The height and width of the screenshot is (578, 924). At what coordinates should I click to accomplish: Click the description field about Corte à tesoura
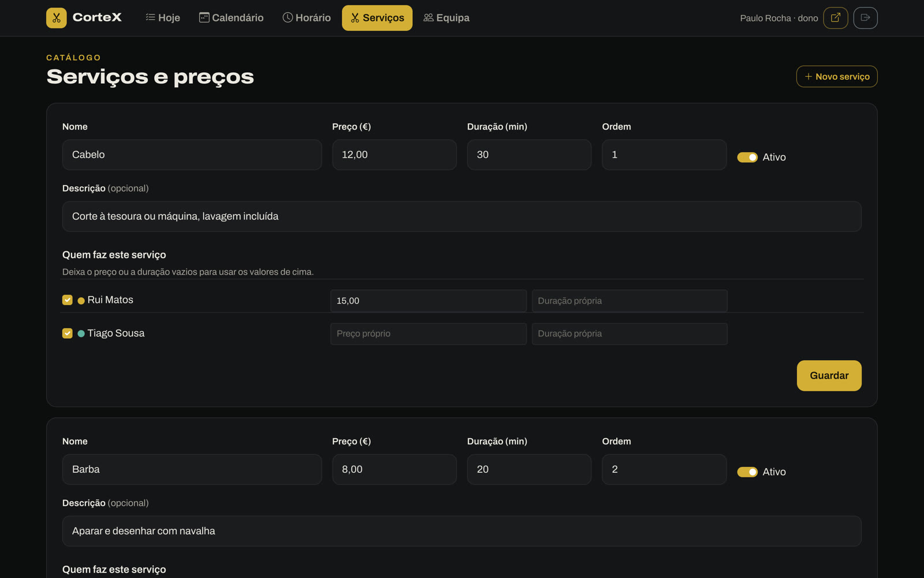(x=462, y=216)
